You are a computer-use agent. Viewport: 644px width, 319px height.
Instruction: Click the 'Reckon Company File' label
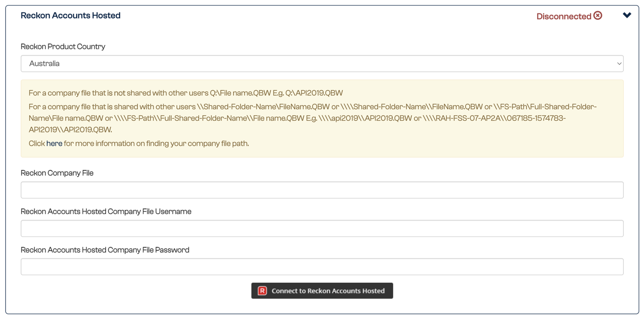[x=57, y=173]
